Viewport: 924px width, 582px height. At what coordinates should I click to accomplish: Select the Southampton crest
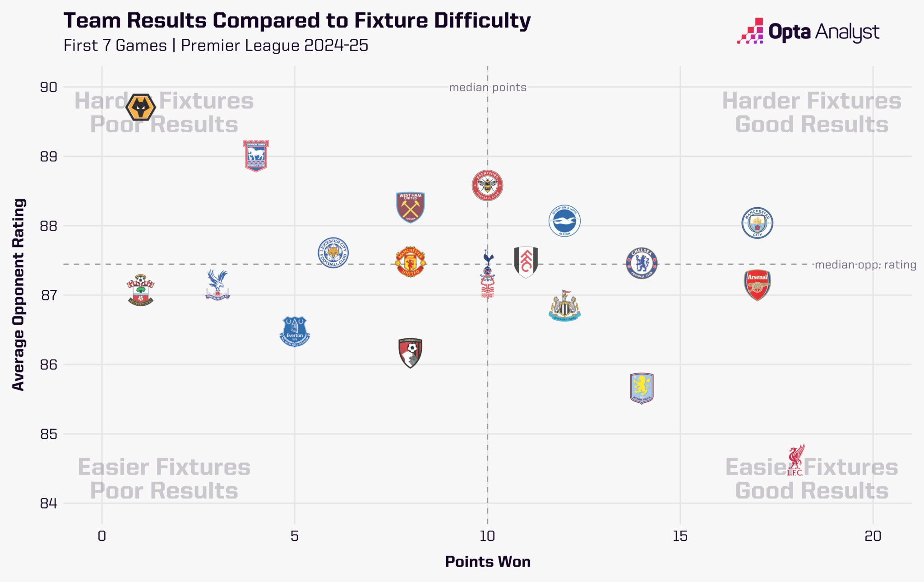pyautogui.click(x=141, y=290)
